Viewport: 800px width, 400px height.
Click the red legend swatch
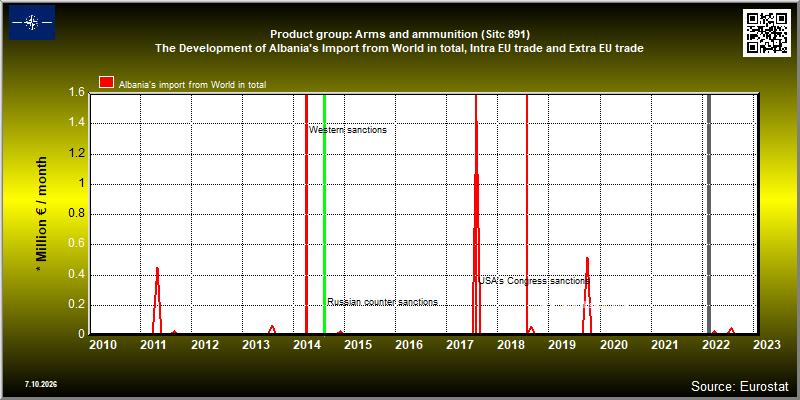click(x=107, y=83)
